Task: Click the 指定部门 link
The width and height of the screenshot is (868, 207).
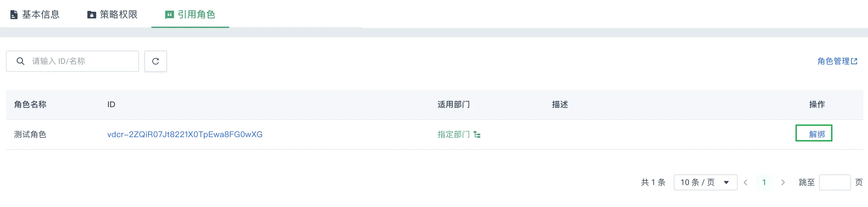Action: (x=454, y=134)
